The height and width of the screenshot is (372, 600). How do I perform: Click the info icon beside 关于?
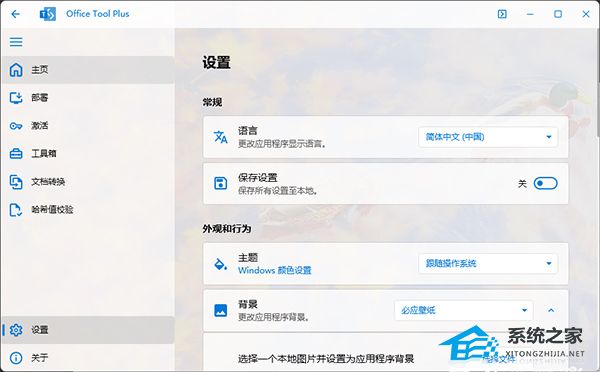[x=16, y=358]
